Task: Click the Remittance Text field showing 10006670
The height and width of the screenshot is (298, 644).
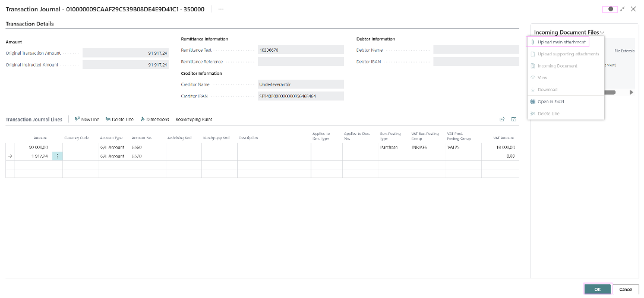Action: pyautogui.click(x=301, y=50)
